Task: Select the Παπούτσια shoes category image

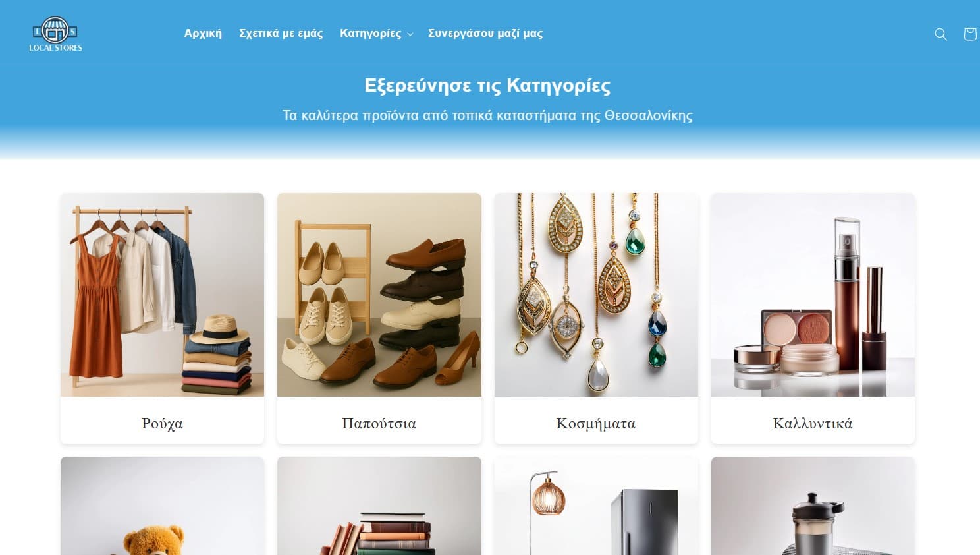Action: click(379, 295)
